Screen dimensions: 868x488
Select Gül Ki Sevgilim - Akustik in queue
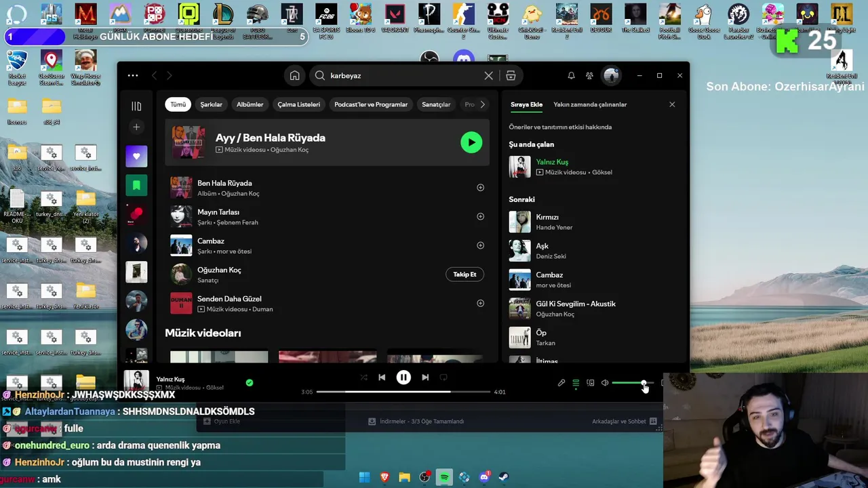[593, 308]
